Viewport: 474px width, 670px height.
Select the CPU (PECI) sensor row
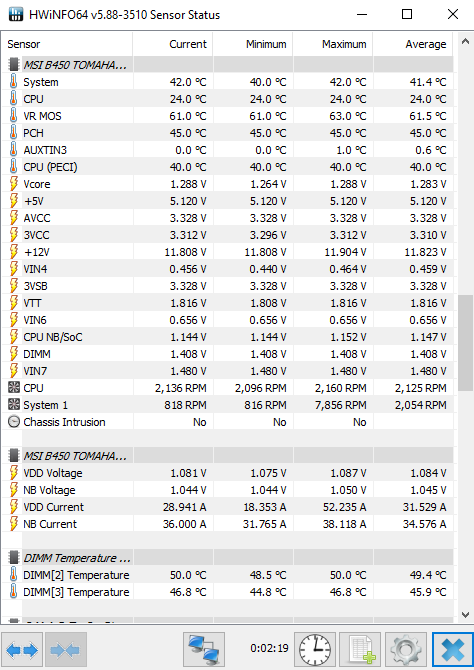(x=227, y=167)
